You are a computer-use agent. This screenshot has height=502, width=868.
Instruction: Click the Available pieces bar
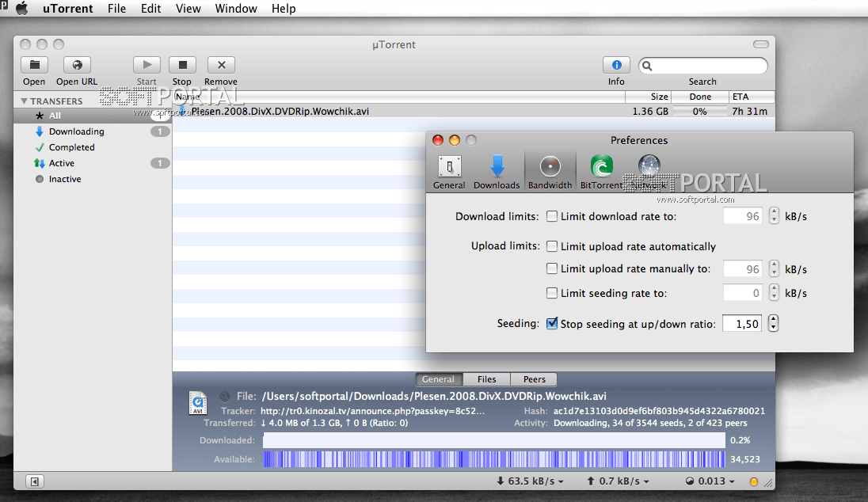493,459
